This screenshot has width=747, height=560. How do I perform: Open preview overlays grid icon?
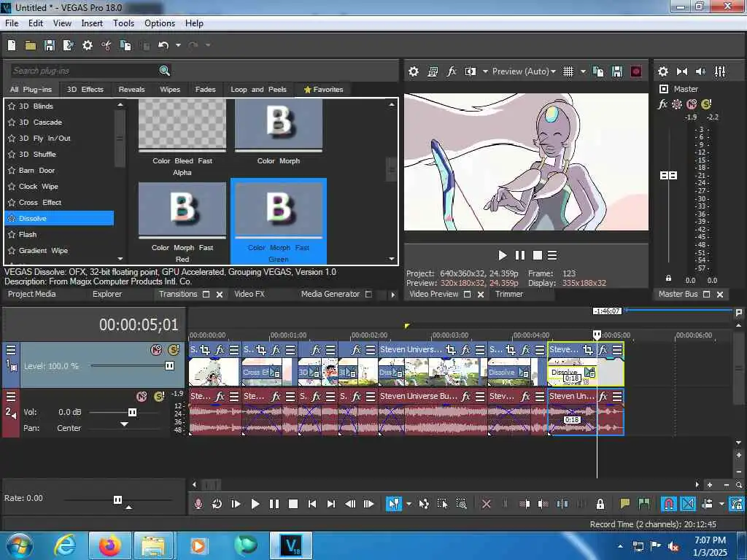(568, 71)
